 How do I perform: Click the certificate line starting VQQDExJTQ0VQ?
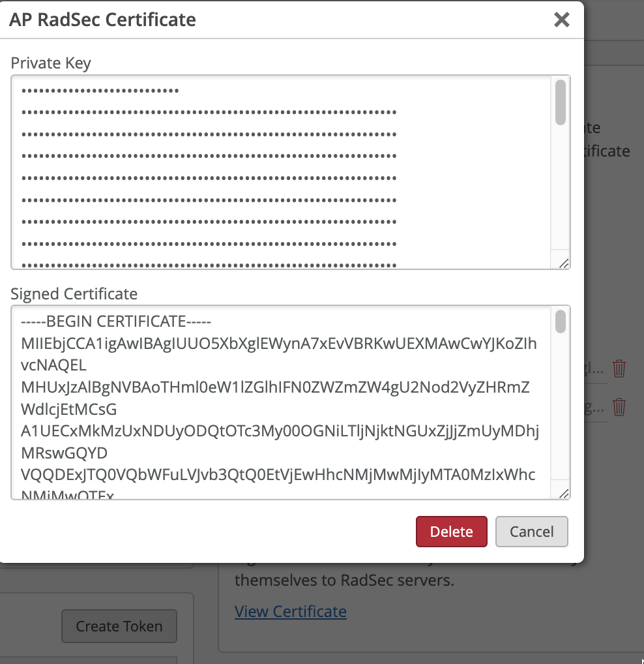pos(278,475)
